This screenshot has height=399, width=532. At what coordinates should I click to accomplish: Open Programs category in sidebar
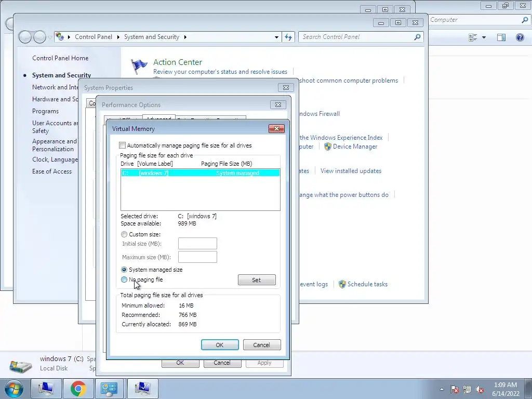[46, 111]
